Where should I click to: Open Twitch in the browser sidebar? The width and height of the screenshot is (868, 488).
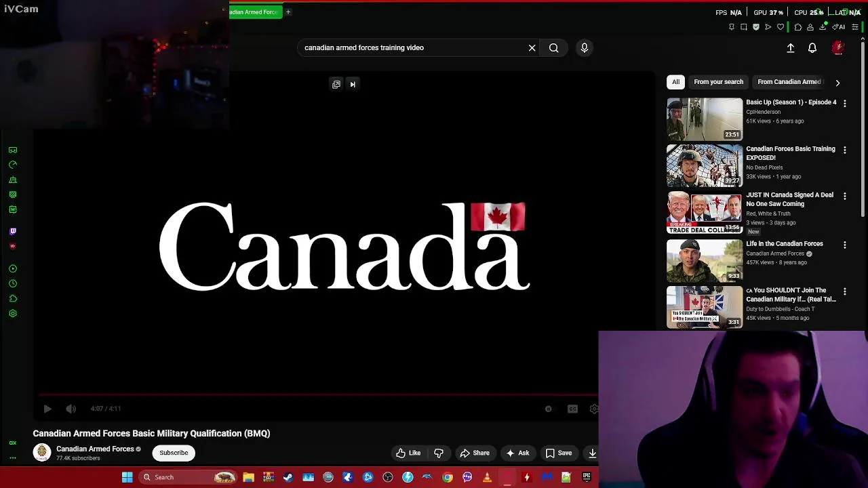13,231
